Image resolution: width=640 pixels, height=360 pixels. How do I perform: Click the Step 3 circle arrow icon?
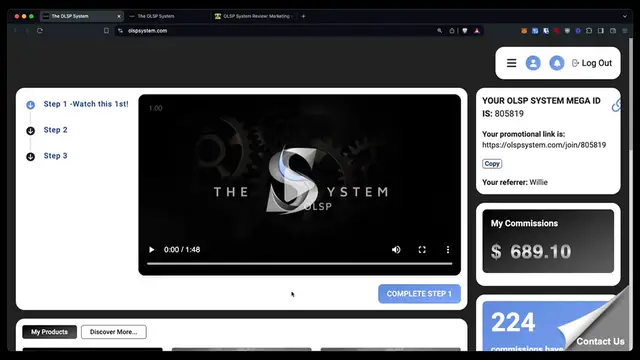(31, 157)
